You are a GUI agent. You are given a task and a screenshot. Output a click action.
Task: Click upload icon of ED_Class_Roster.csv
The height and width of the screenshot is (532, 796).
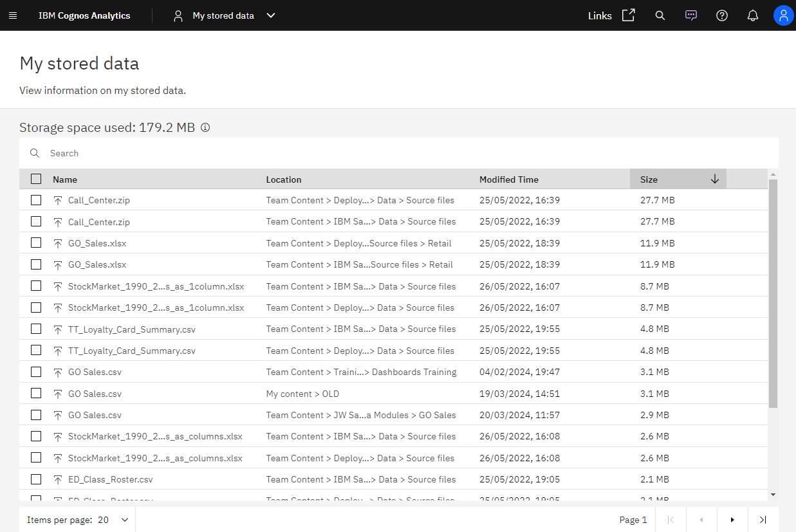tap(58, 479)
